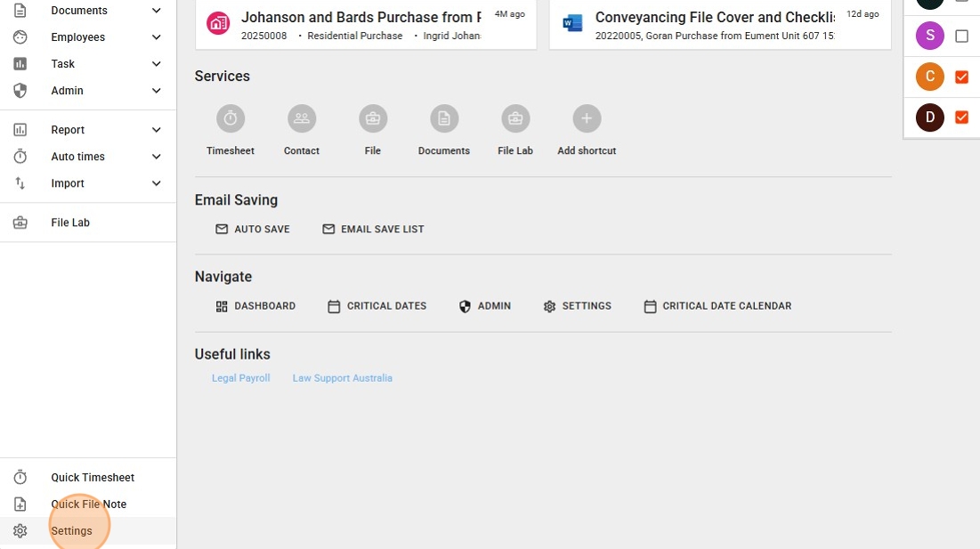Select File Lab in the sidebar menu
The width and height of the screenshot is (980, 549).
70,222
